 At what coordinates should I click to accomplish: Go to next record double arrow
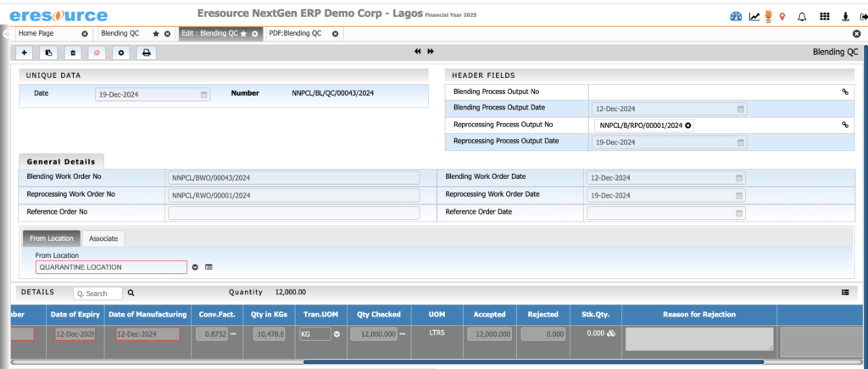(431, 52)
